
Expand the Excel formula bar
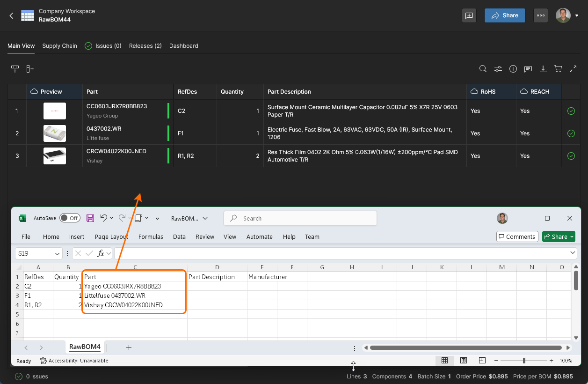573,253
